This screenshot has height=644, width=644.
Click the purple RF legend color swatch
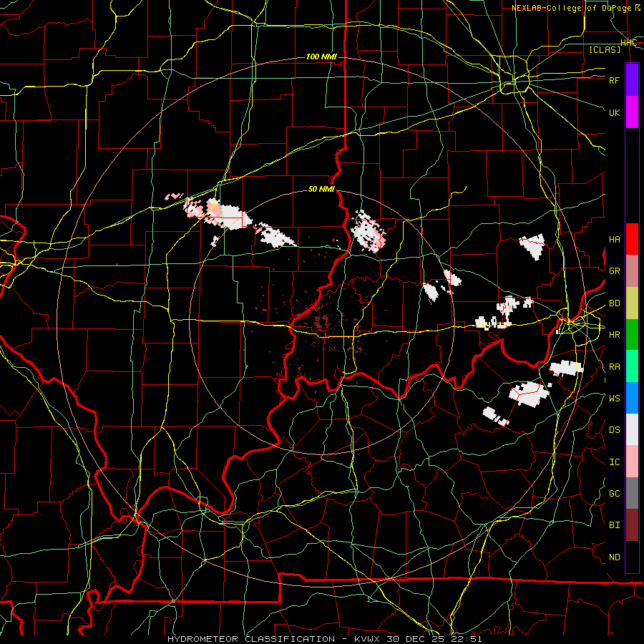(632, 80)
